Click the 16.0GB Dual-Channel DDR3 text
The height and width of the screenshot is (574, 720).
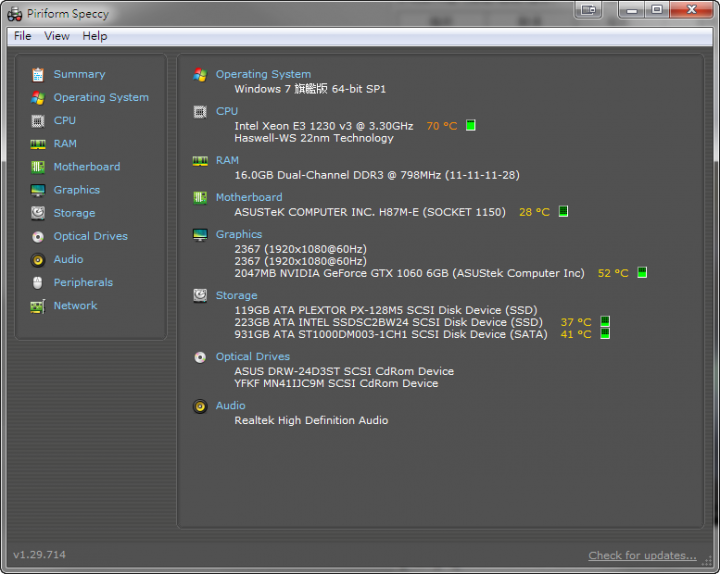tap(377, 175)
